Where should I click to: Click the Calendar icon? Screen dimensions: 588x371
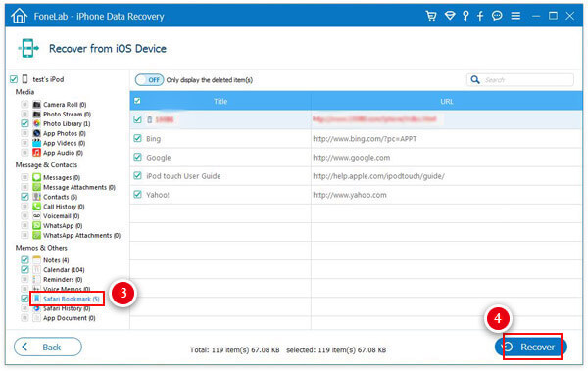tap(37, 270)
